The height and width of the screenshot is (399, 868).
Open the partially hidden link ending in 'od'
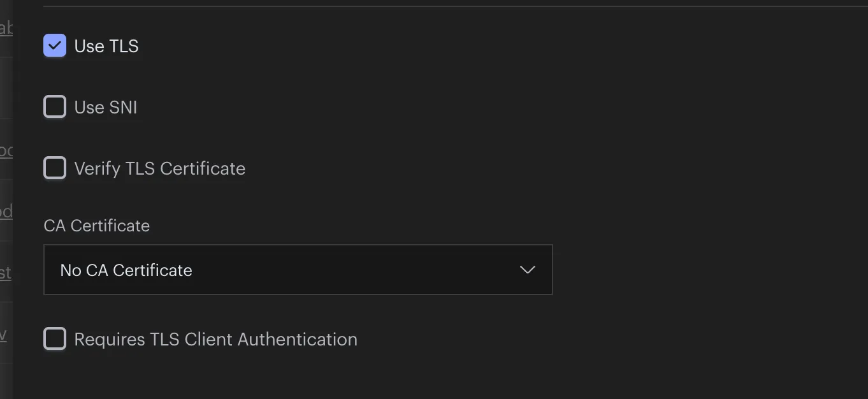click(x=6, y=212)
